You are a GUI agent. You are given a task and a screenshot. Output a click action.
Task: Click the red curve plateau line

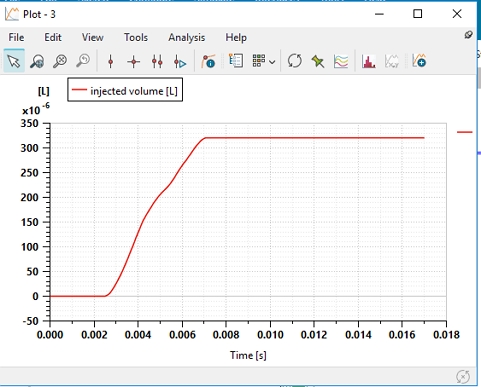pyautogui.click(x=315, y=138)
